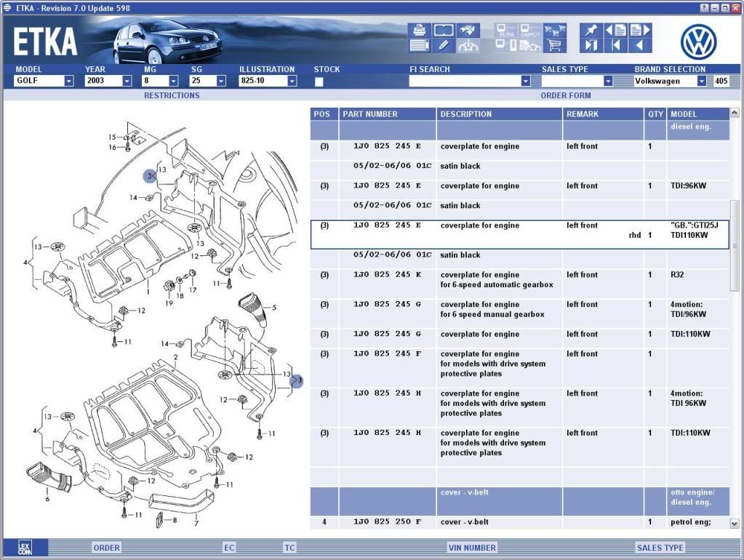The height and width of the screenshot is (560, 744).
Task: Open search with the binoculars icon
Action: 468,31
